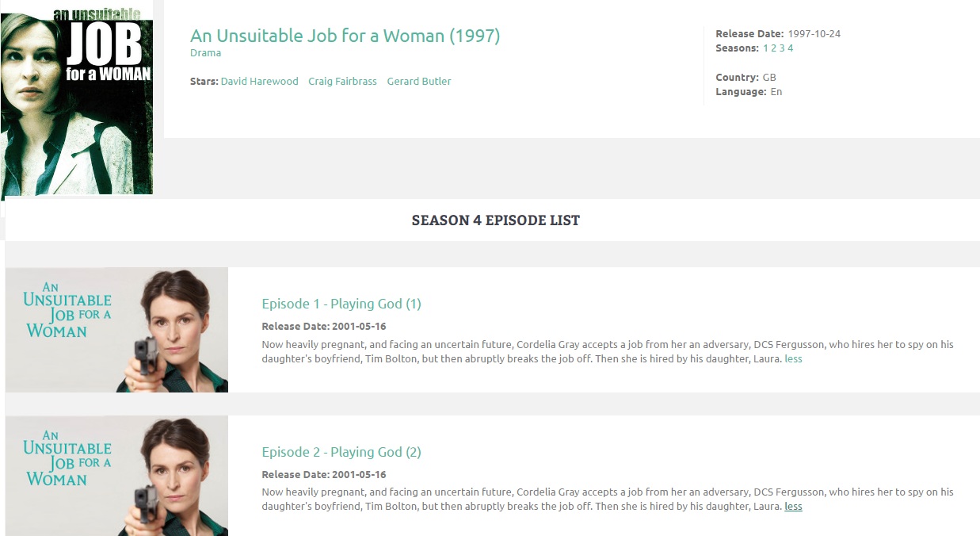Open Episode 2 - Playing God (2)
The width and height of the screenshot is (980, 536).
(x=341, y=452)
